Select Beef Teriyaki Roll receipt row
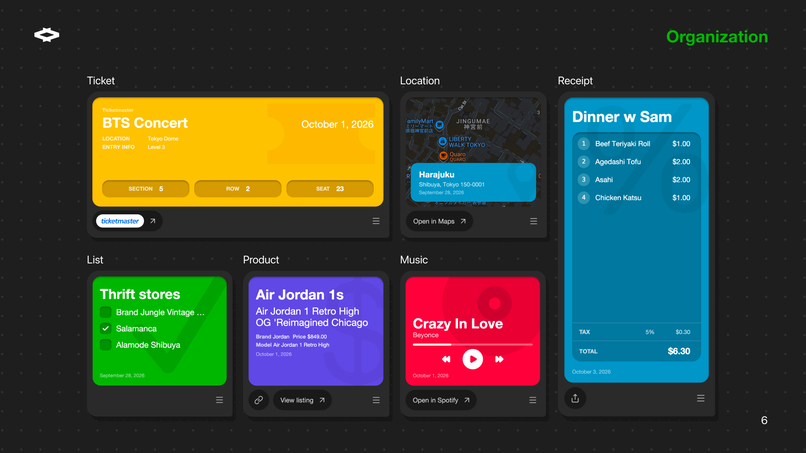The width and height of the screenshot is (806, 453). [636, 143]
